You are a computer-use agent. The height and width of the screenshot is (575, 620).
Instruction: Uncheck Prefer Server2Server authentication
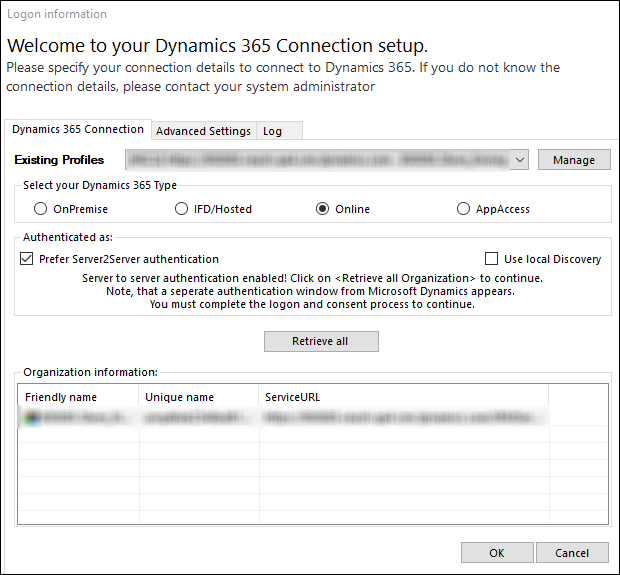[26, 259]
